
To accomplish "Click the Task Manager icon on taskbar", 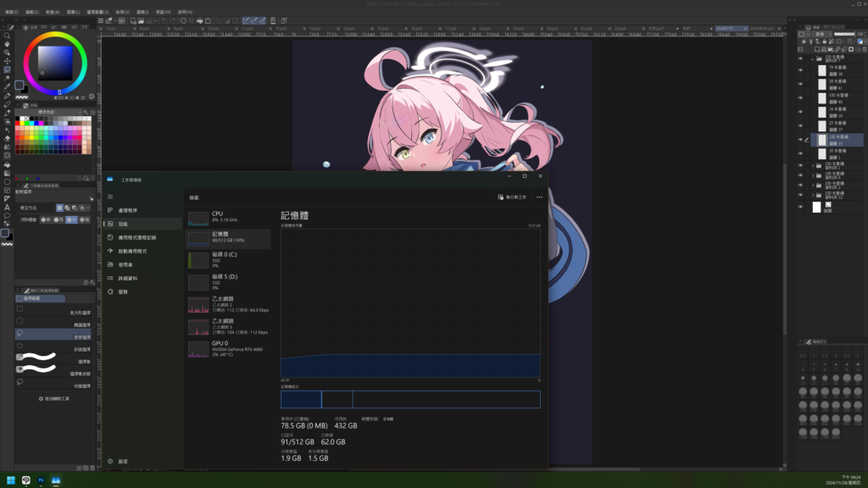I will (56, 480).
